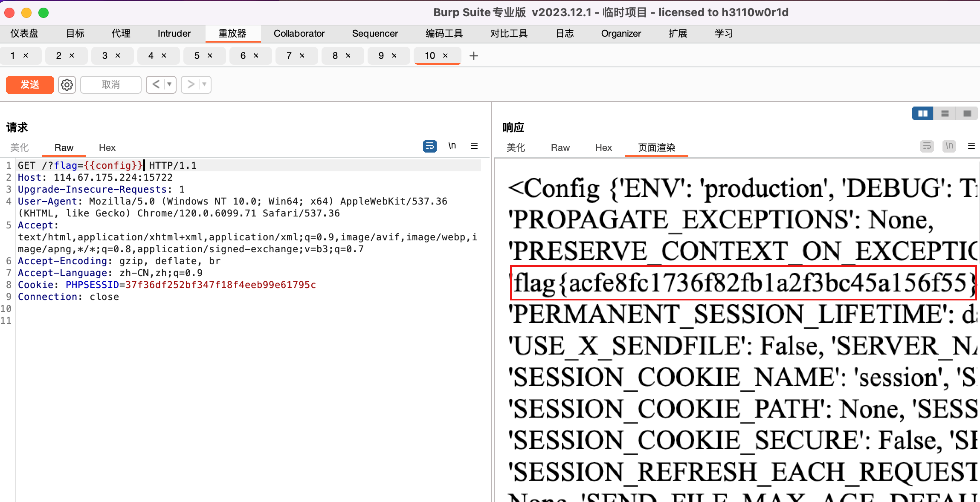Image resolution: width=980 pixels, height=502 pixels.
Task: Click the 取消 cancel button
Action: tap(110, 84)
